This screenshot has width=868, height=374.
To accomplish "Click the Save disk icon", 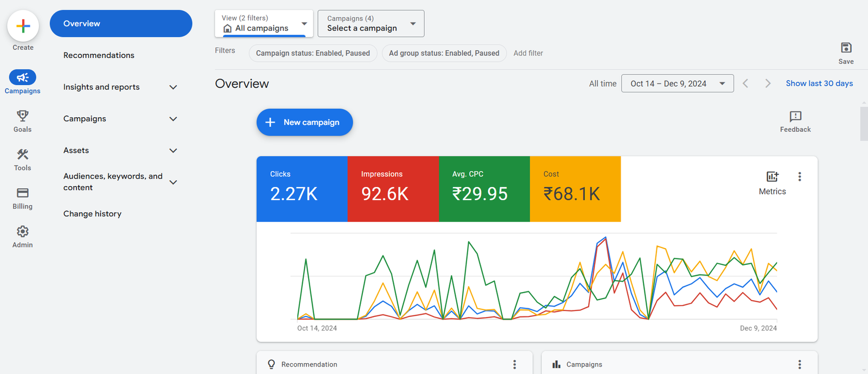I will (846, 47).
